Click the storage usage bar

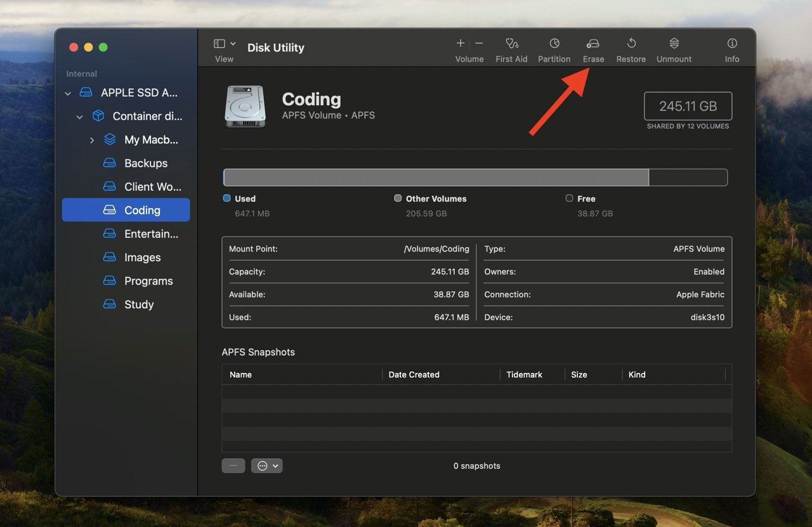[475, 178]
